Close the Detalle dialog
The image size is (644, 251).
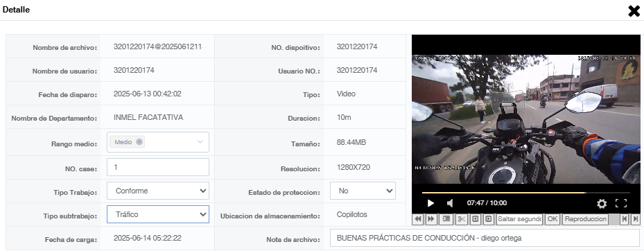[x=634, y=11]
